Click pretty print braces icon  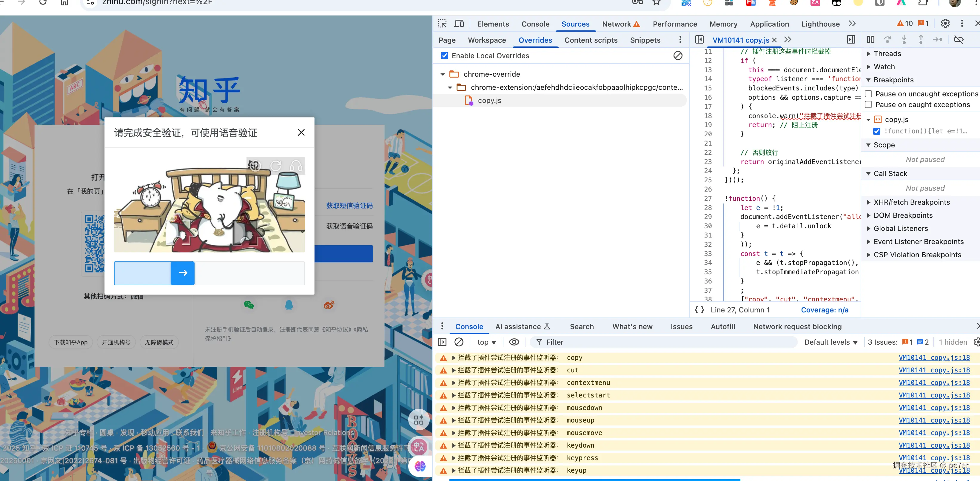tap(699, 310)
